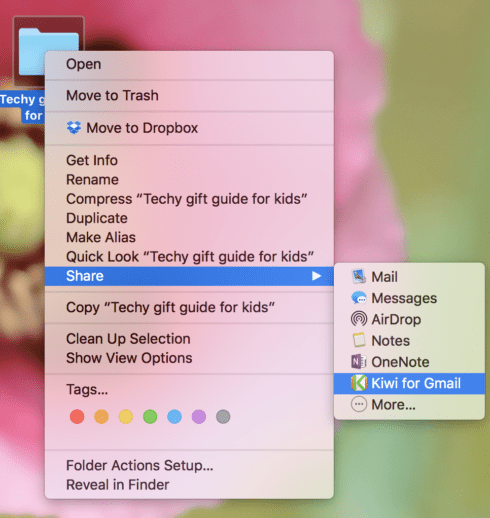Select Make Alias

(189, 237)
